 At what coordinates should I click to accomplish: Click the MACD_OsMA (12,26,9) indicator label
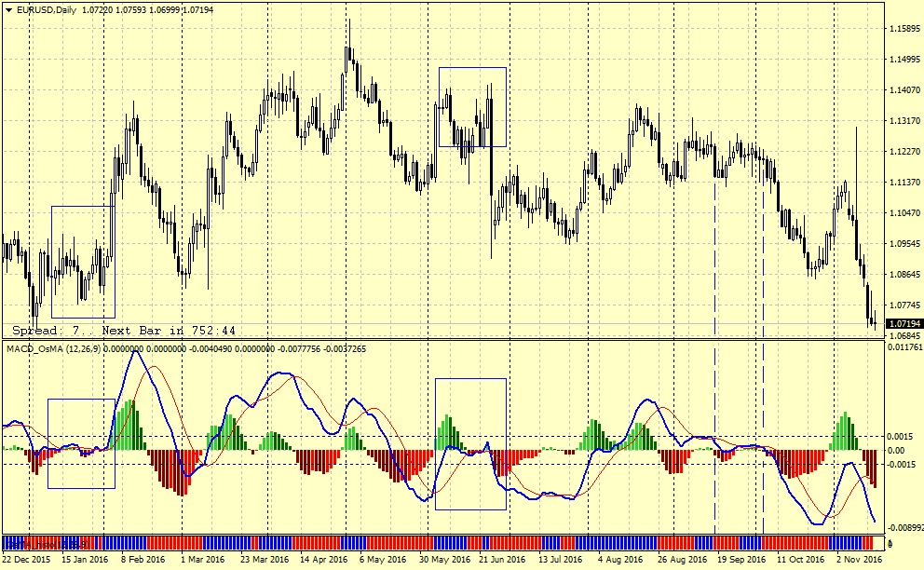pos(54,349)
